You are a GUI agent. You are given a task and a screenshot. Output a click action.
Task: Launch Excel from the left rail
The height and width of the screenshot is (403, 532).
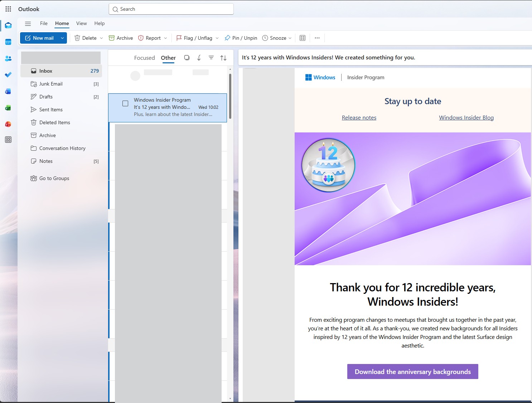[8, 108]
